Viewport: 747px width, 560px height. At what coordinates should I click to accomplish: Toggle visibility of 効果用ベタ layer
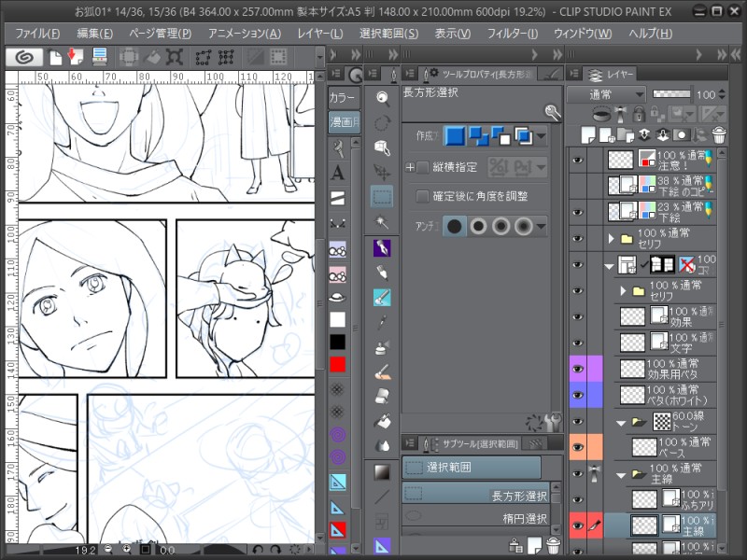pos(578,369)
